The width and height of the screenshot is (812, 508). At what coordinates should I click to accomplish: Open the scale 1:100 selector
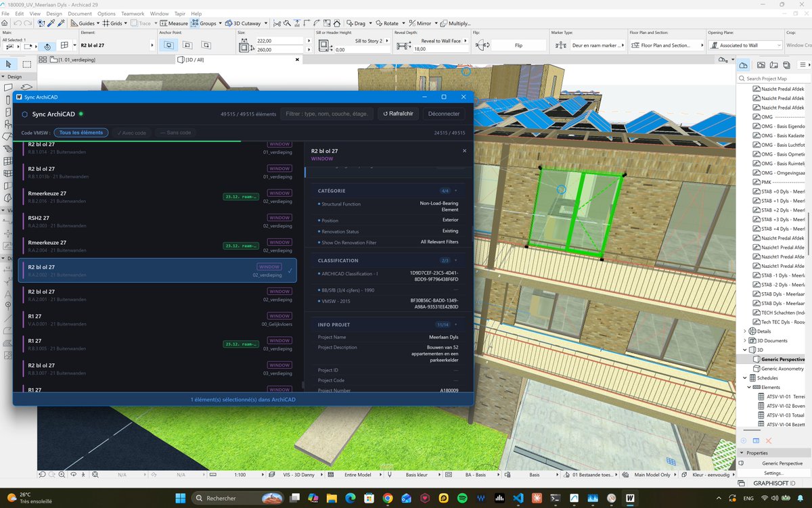[x=240, y=475]
